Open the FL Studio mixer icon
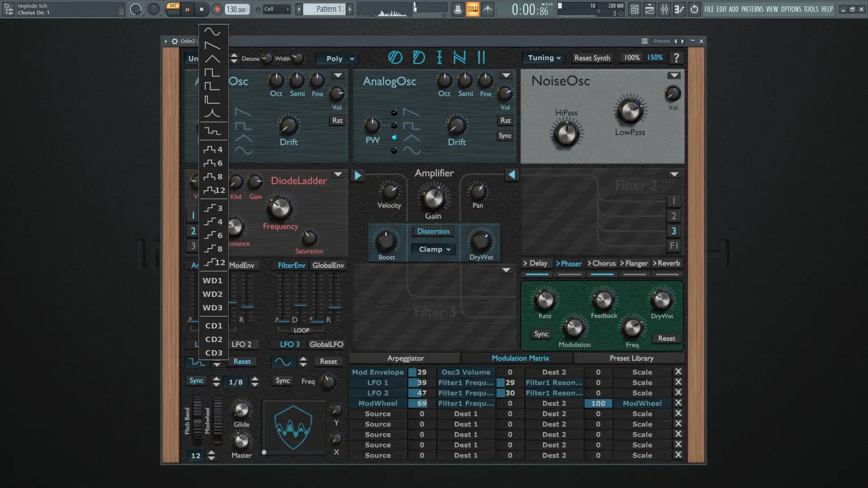 (665, 9)
